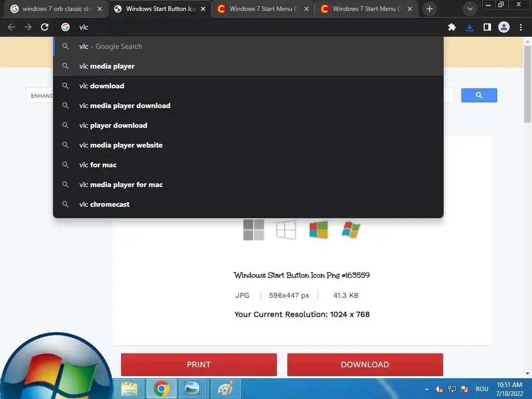Viewport: 532px width, 399px height.
Task: Select the vlc chromecast suggestion
Action: [248, 204]
